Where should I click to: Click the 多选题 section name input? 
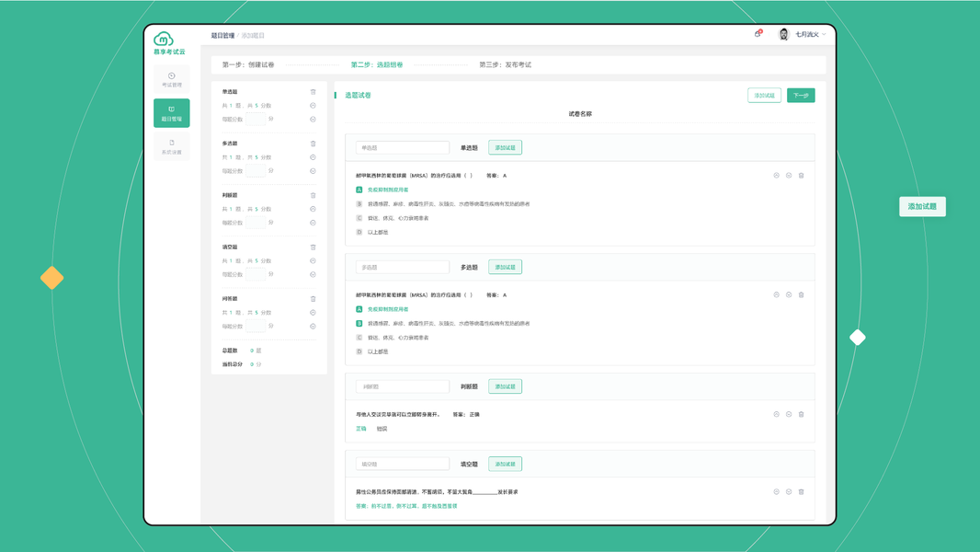pos(403,268)
